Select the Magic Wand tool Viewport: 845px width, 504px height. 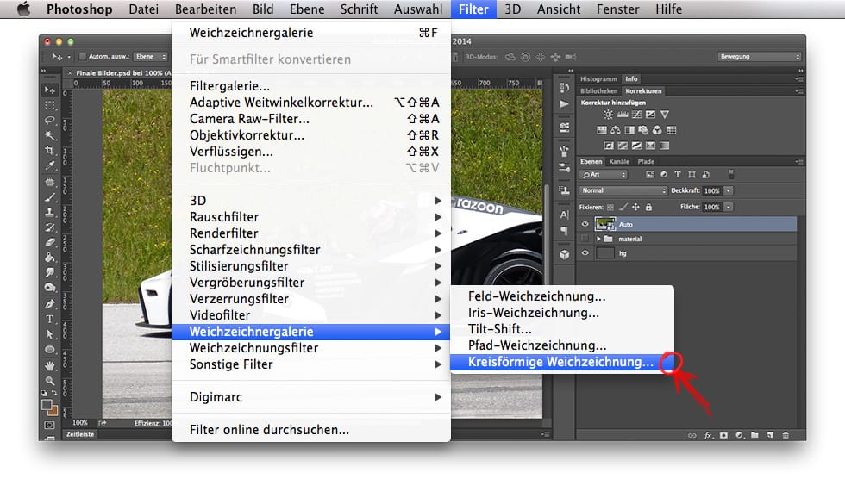pos(50,136)
